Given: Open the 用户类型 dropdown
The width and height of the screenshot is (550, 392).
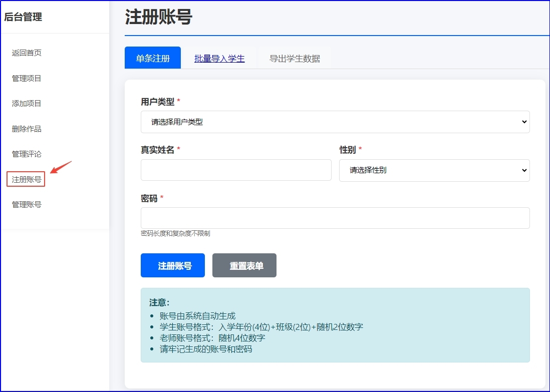Looking at the screenshot, I should (335, 122).
